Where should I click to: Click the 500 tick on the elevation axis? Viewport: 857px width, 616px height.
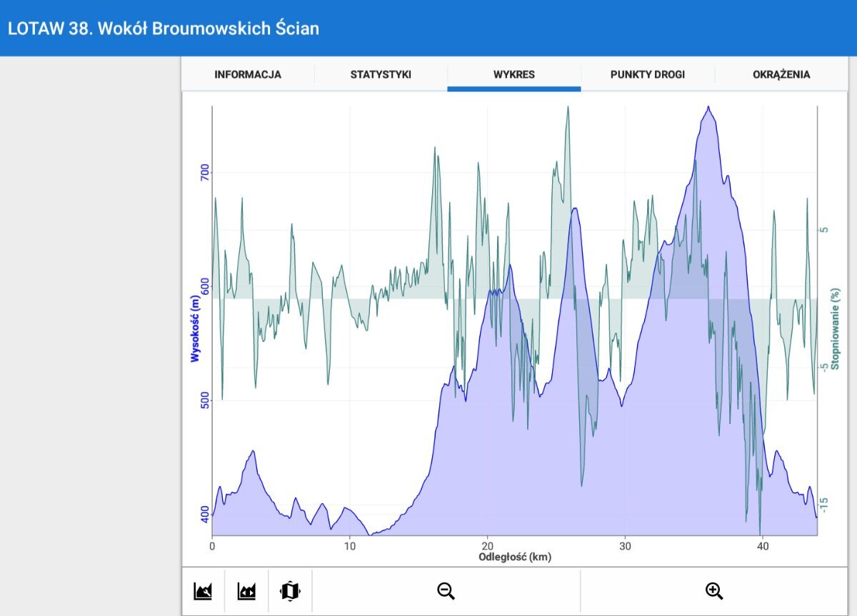204,400
